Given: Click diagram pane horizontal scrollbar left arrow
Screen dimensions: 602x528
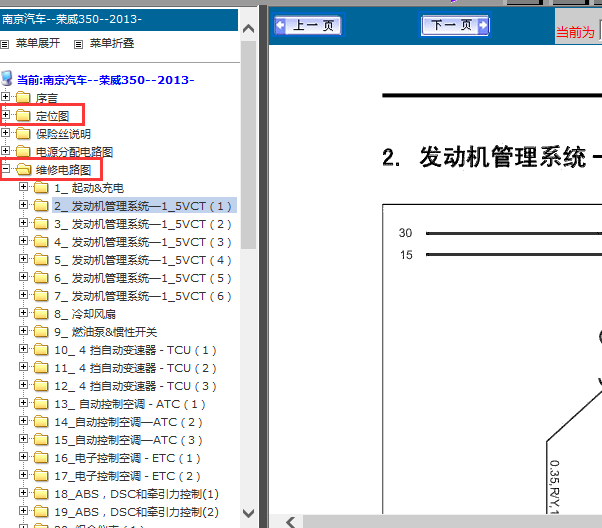Looking at the screenshot, I should click(291, 522).
